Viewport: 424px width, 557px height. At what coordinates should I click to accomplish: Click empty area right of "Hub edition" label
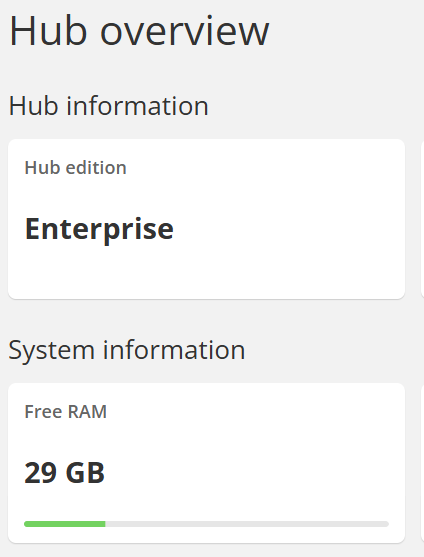click(x=263, y=168)
